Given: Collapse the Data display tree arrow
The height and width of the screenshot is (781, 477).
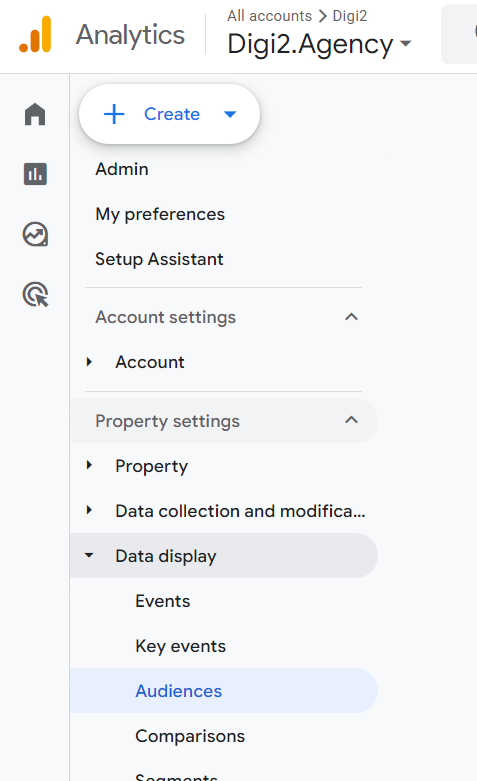Looking at the screenshot, I should pos(89,555).
